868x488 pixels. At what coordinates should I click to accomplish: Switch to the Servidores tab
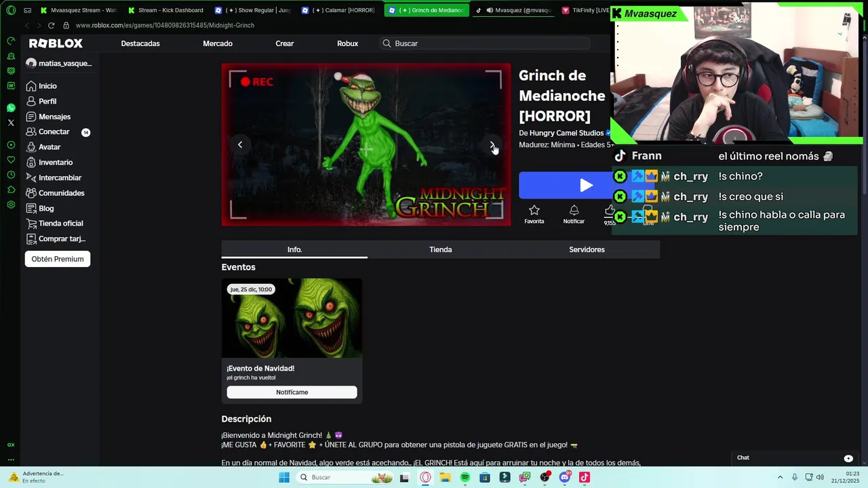point(587,249)
